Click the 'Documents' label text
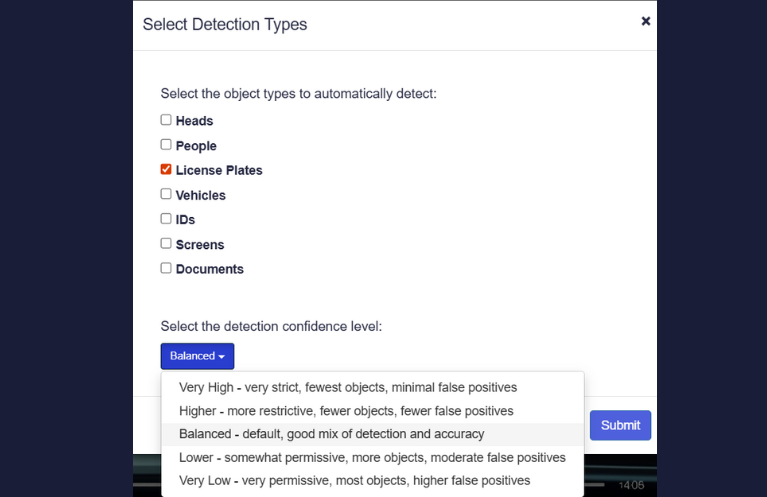The height and width of the screenshot is (497, 767). [210, 269]
